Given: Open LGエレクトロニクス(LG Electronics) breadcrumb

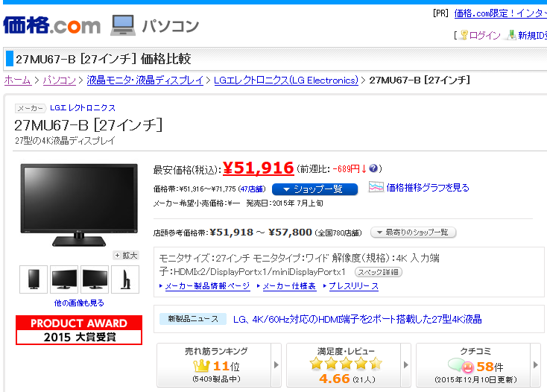Looking at the screenshot, I should [286, 80].
